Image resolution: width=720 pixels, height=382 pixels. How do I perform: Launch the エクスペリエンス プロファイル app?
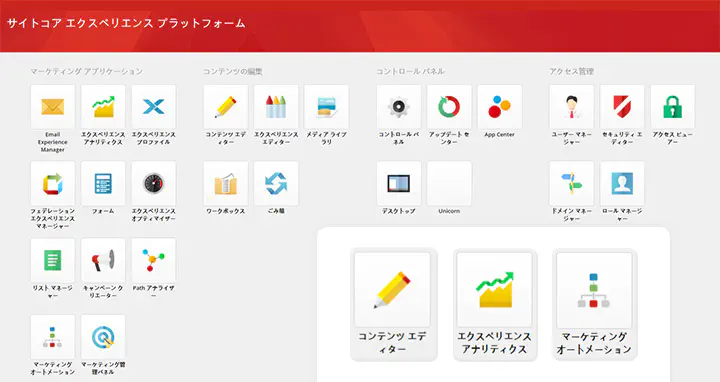point(153,107)
